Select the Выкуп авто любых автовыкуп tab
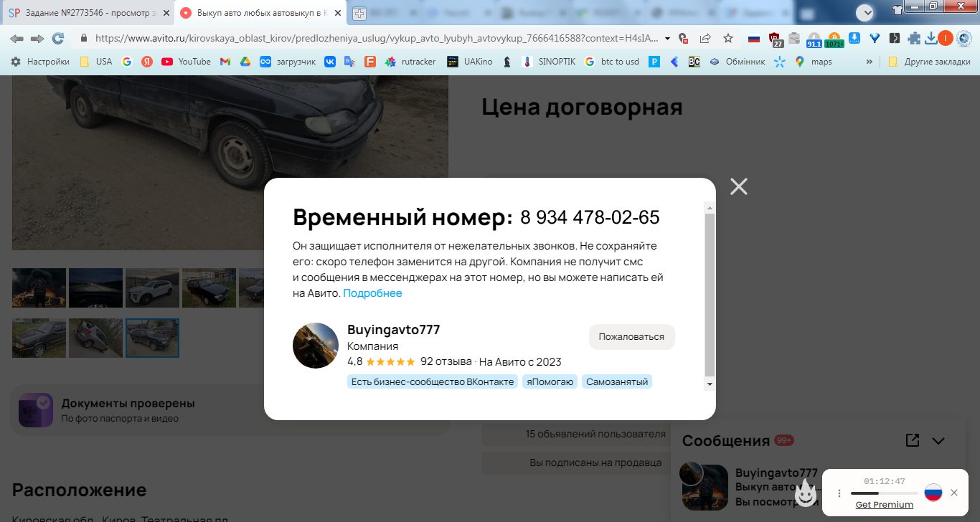 261,13
